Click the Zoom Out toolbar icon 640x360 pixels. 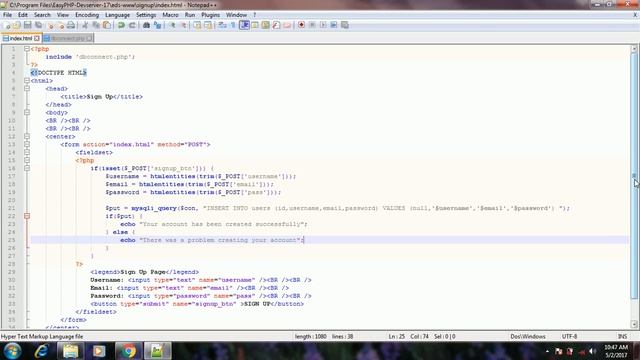[x=184, y=25]
